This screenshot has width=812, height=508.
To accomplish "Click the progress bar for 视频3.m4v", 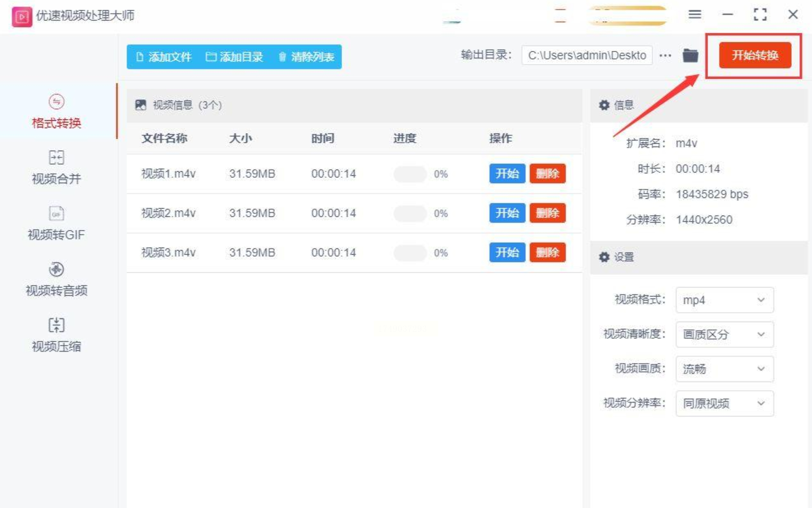I will [x=410, y=253].
